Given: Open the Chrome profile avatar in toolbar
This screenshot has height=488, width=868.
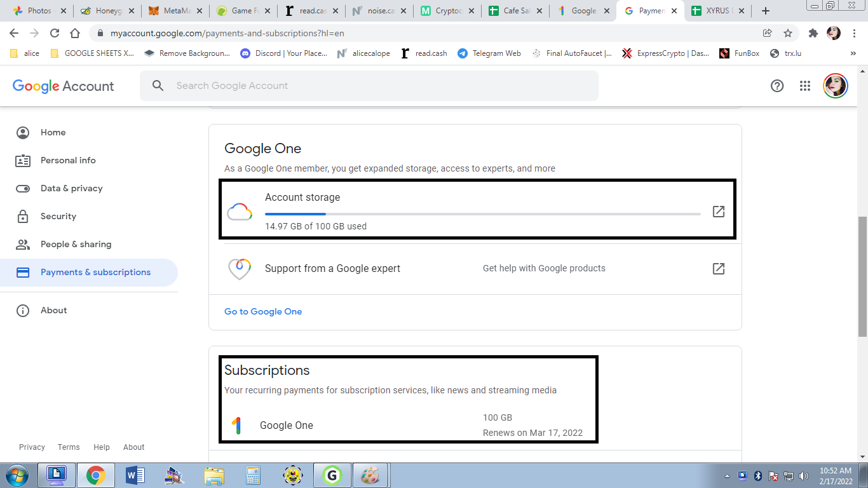Looking at the screenshot, I should [x=834, y=33].
